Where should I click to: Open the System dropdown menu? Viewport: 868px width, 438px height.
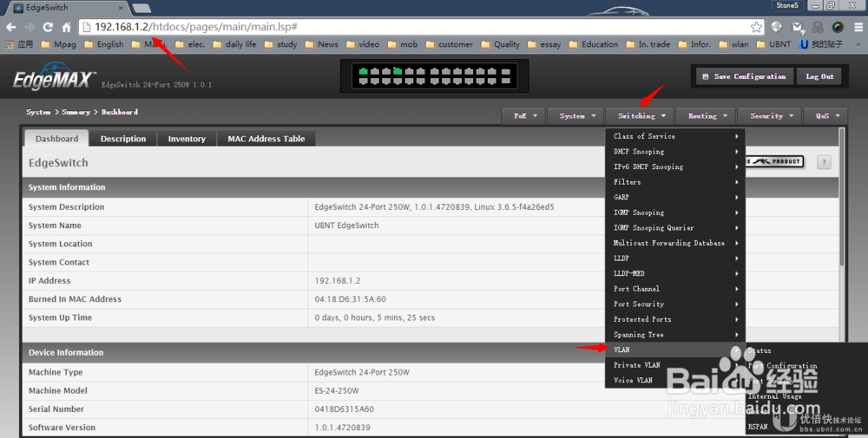pos(575,115)
